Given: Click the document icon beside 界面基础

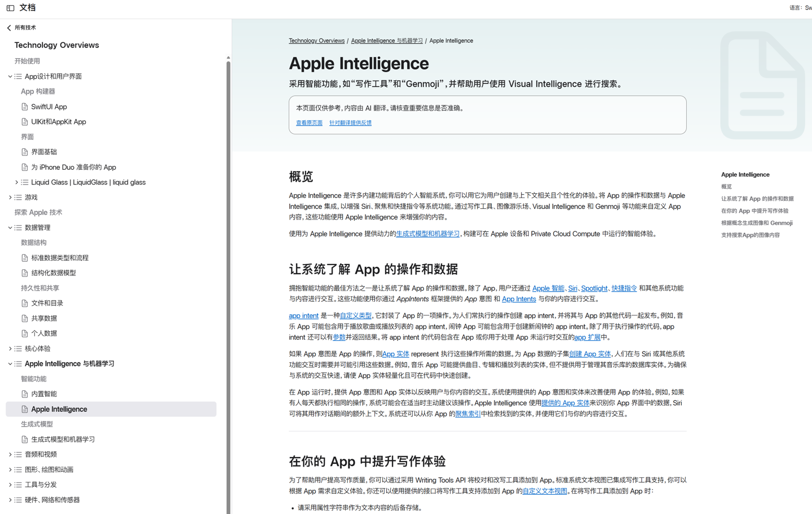Looking at the screenshot, I should click(25, 152).
